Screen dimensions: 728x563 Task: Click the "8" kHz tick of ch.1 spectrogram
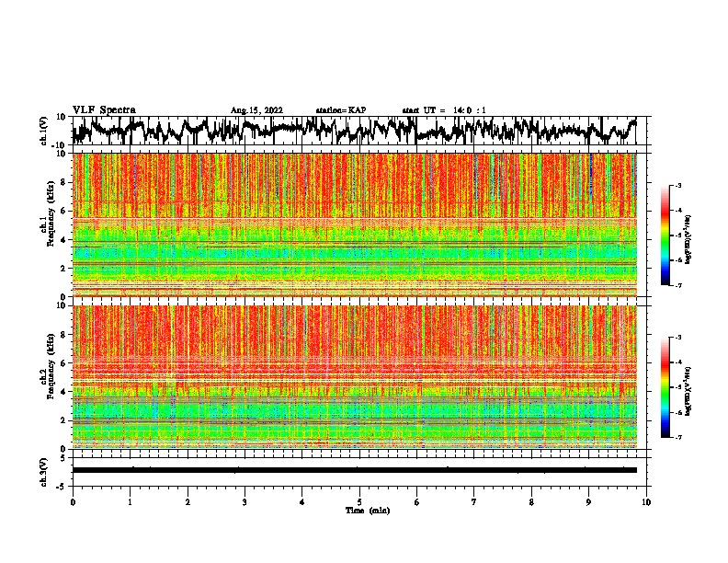click(x=63, y=182)
